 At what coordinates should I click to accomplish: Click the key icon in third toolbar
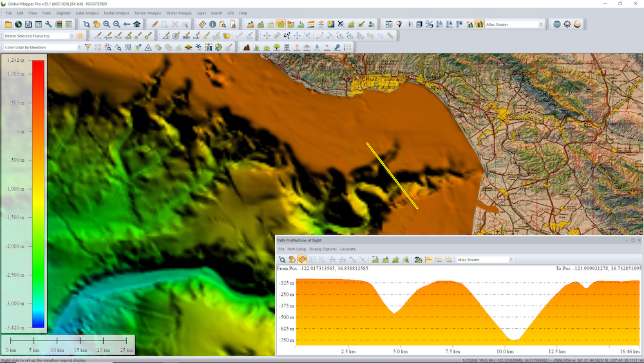[x=337, y=48]
